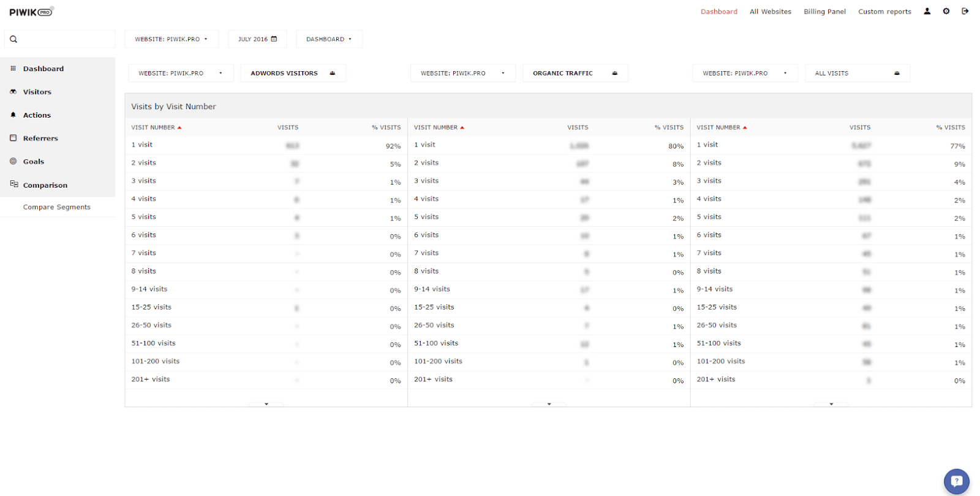980x496 pixels.
Task: Click "9-14 visits" row in Organic Traffic table
Action: tap(549, 289)
